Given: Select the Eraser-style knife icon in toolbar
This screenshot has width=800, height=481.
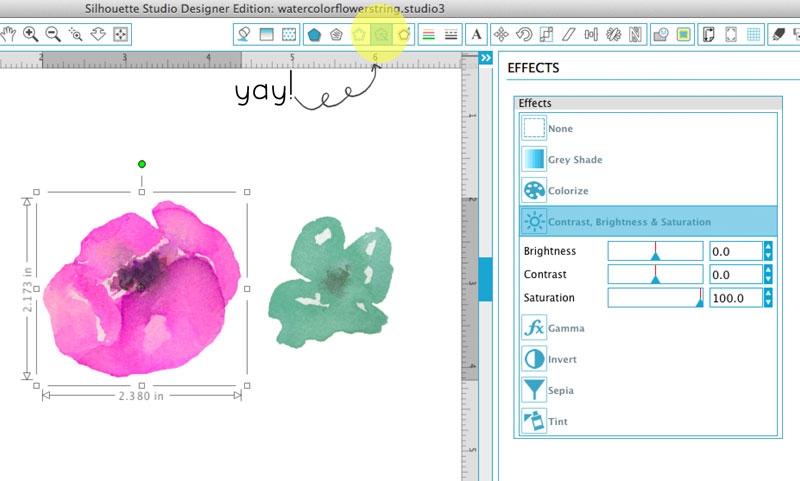Looking at the screenshot, I should point(779,34).
